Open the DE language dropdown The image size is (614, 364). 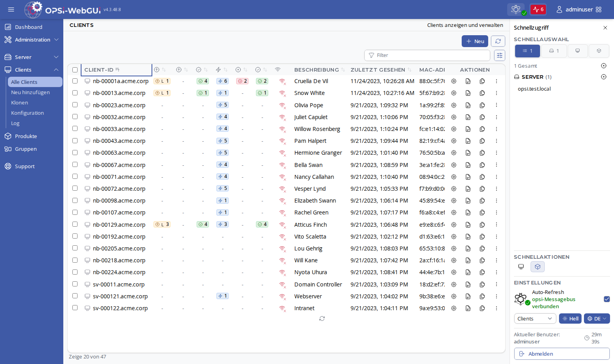(x=597, y=318)
